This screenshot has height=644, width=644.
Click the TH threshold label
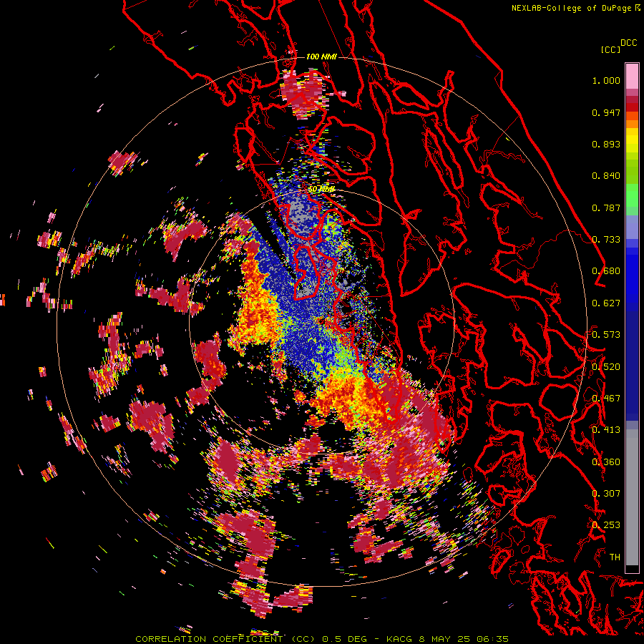pyautogui.click(x=615, y=557)
